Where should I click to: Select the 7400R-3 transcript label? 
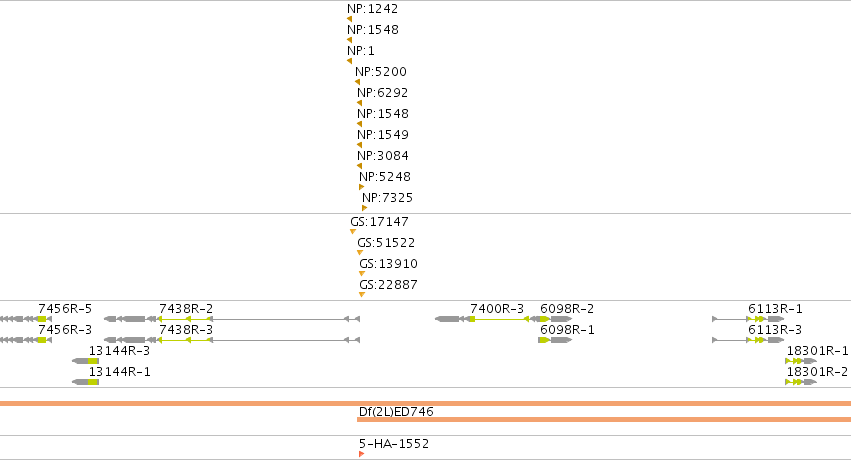coord(497,309)
